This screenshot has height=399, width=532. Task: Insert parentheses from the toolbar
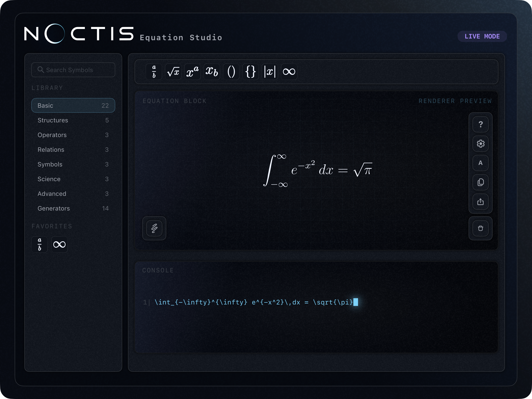click(231, 72)
